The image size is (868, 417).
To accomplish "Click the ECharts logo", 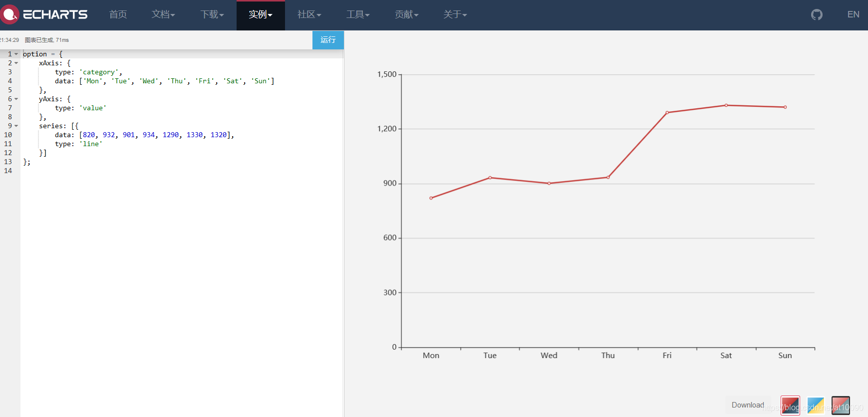I will tap(44, 14).
